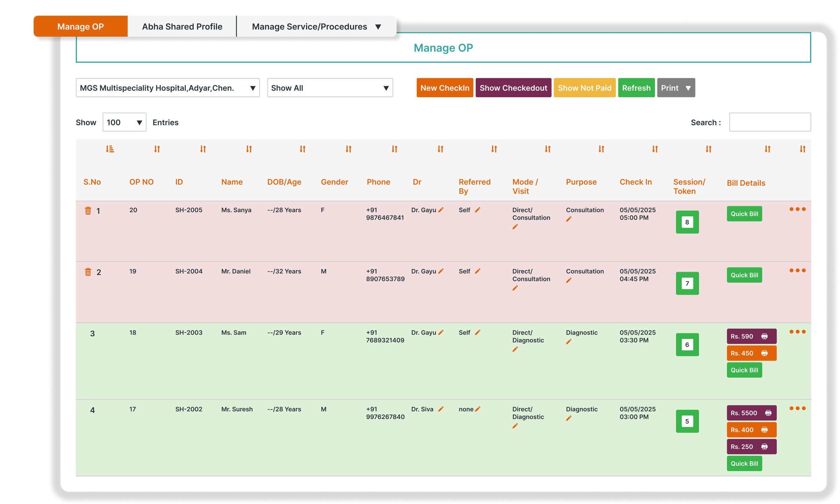Open the three-dot actions menu for Mr. Suresh
Viewport: 840px width, 504px height.
click(798, 408)
